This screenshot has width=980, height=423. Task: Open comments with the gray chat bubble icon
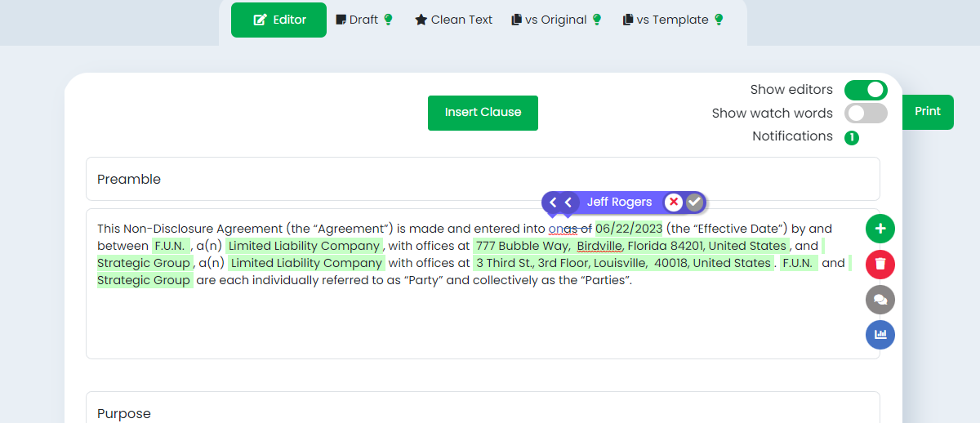click(x=880, y=300)
